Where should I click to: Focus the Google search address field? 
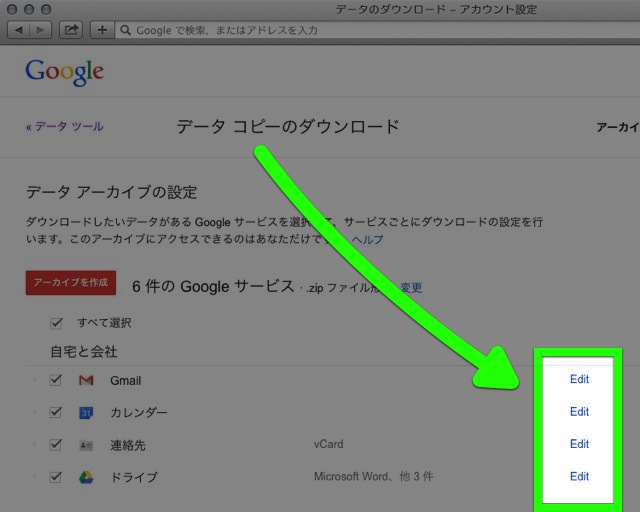pyautogui.click(x=378, y=30)
